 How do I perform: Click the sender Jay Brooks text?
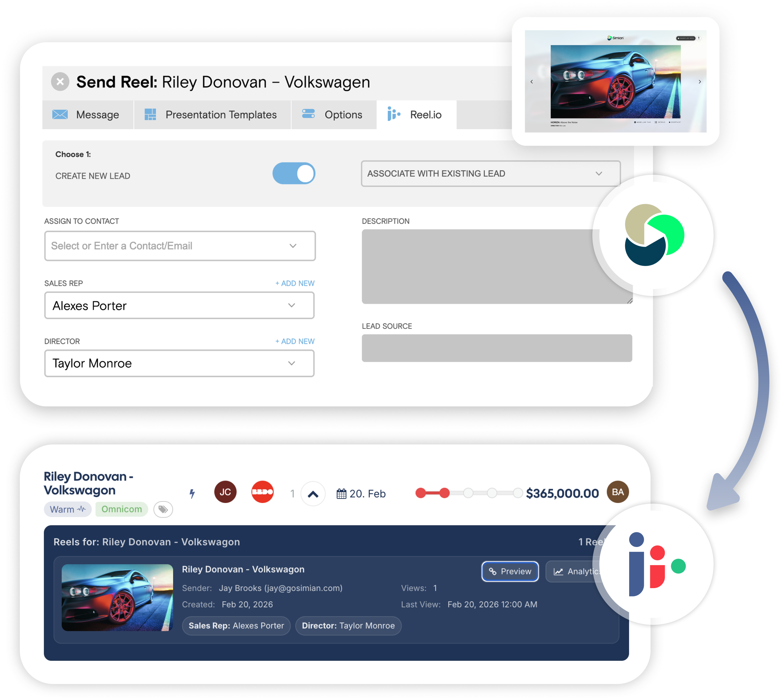280,588
